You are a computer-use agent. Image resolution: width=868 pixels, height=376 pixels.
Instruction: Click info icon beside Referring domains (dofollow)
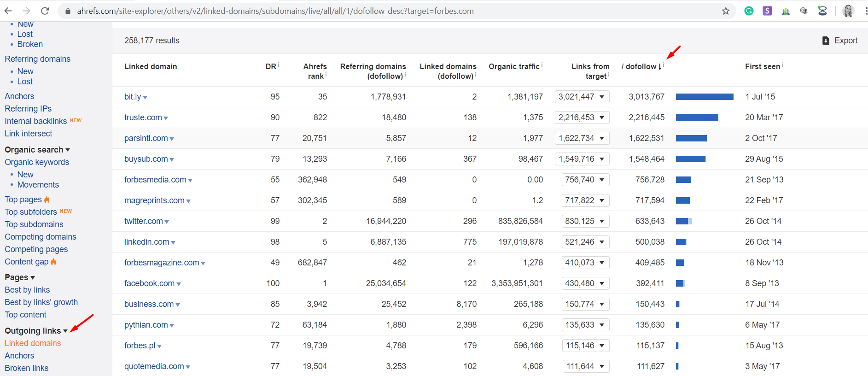pyautogui.click(x=405, y=75)
